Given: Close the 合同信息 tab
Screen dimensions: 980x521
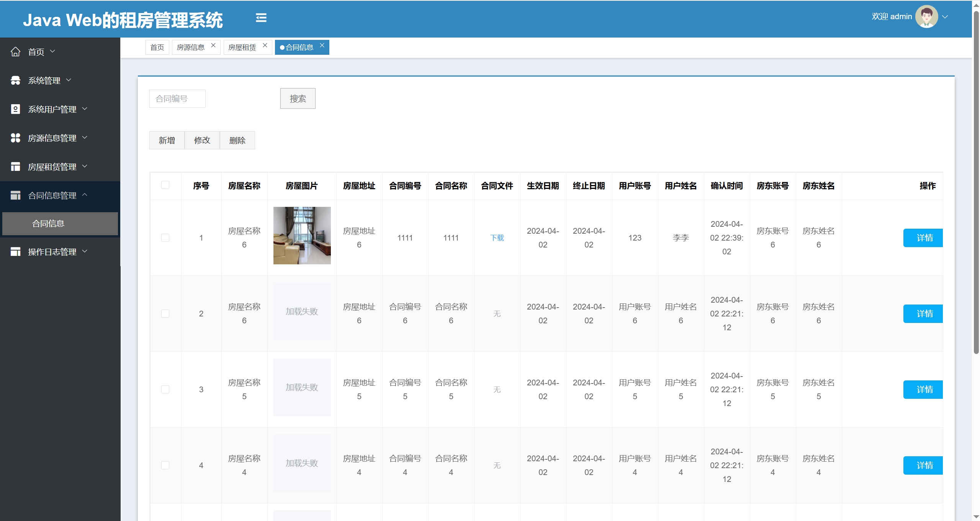Looking at the screenshot, I should (x=322, y=45).
